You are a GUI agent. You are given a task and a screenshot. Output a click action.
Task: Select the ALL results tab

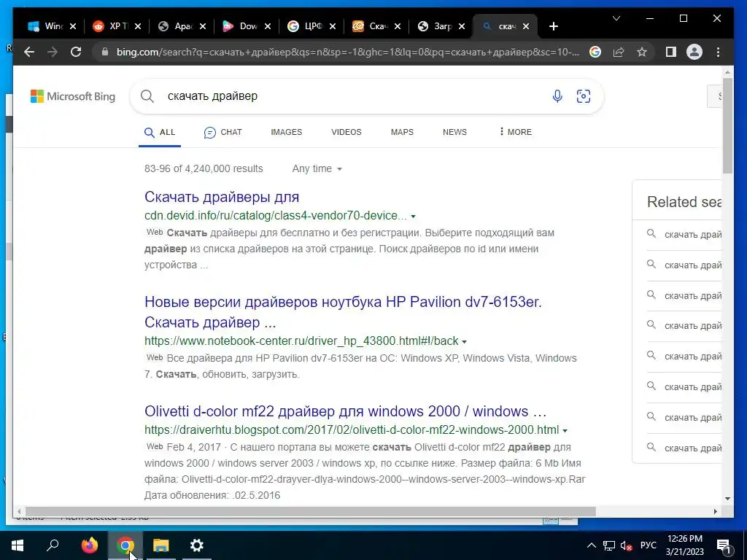pyautogui.click(x=160, y=132)
